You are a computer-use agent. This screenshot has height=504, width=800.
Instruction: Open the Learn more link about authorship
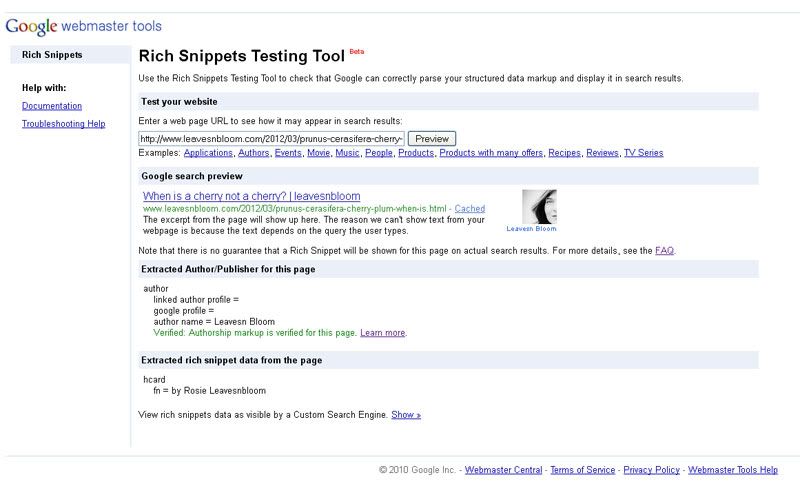(x=383, y=333)
